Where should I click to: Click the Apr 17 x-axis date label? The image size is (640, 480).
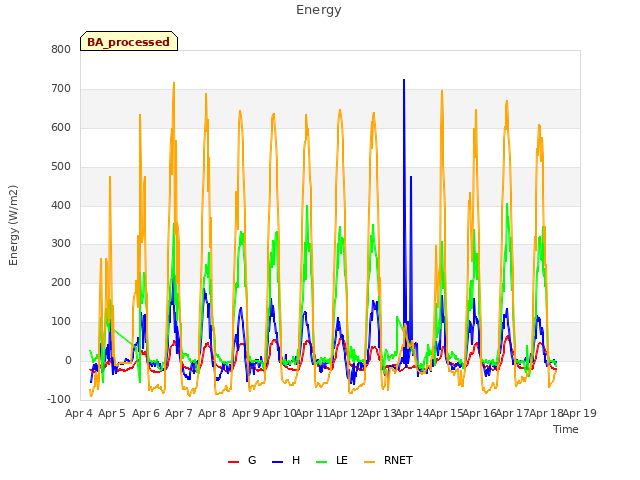[513, 413]
